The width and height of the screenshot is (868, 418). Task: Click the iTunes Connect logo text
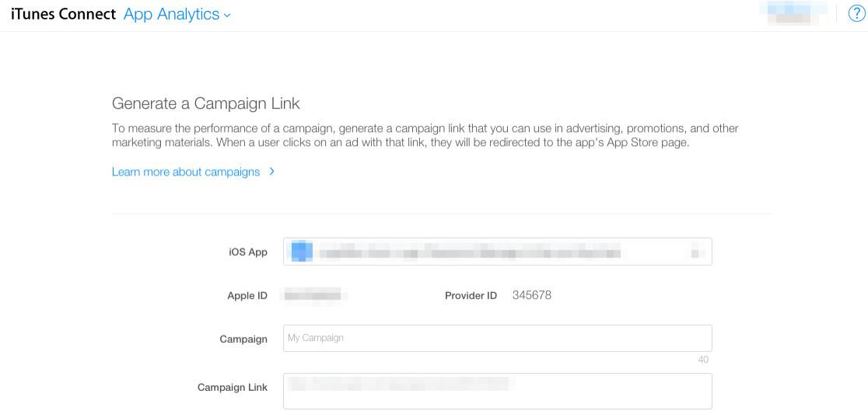coord(63,15)
